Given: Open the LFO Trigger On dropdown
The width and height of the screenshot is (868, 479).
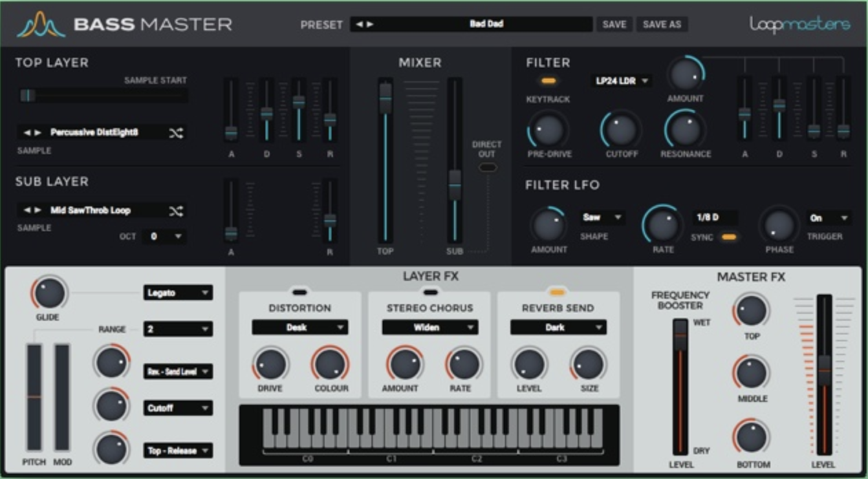Looking at the screenshot, I should click(x=828, y=217).
